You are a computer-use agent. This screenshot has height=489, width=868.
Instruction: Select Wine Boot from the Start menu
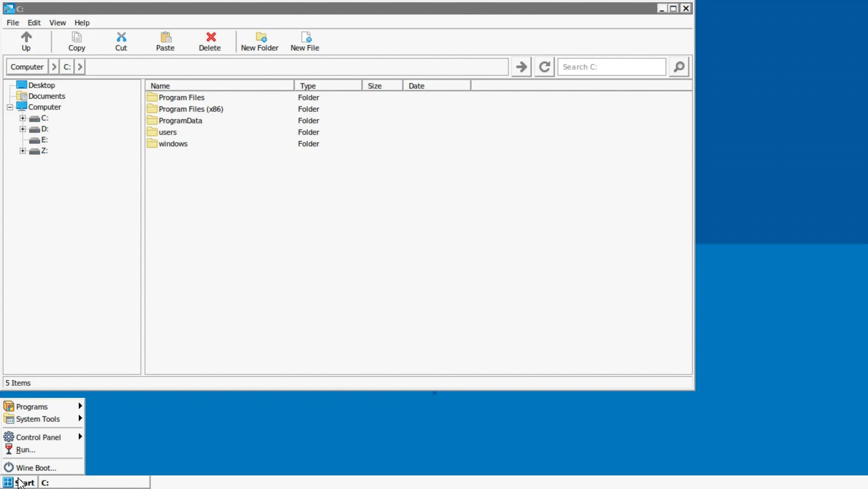point(35,467)
